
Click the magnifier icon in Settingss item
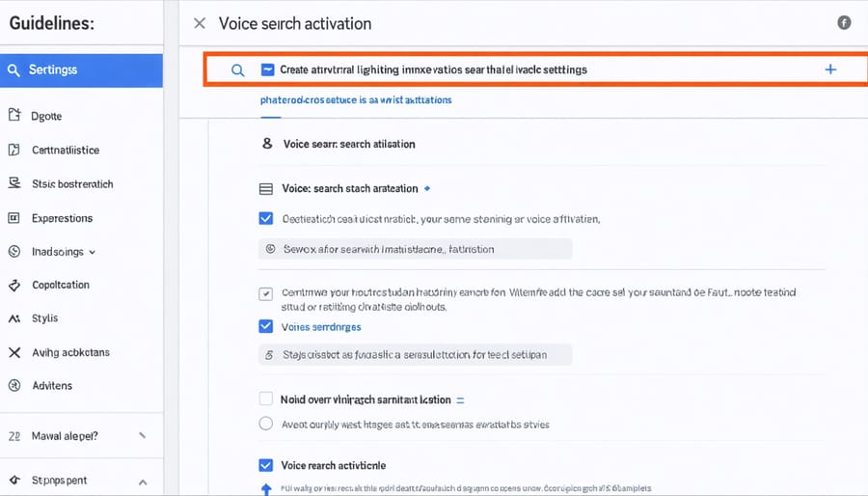(x=14, y=69)
